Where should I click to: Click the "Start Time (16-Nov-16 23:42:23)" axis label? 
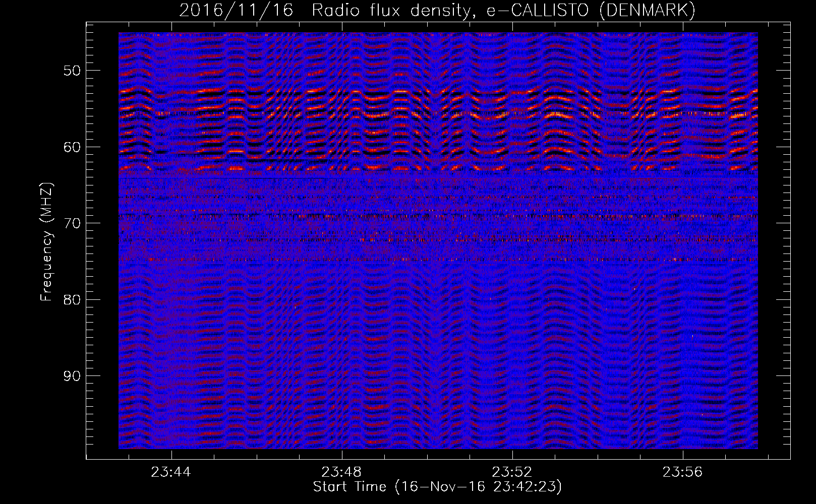(x=437, y=487)
